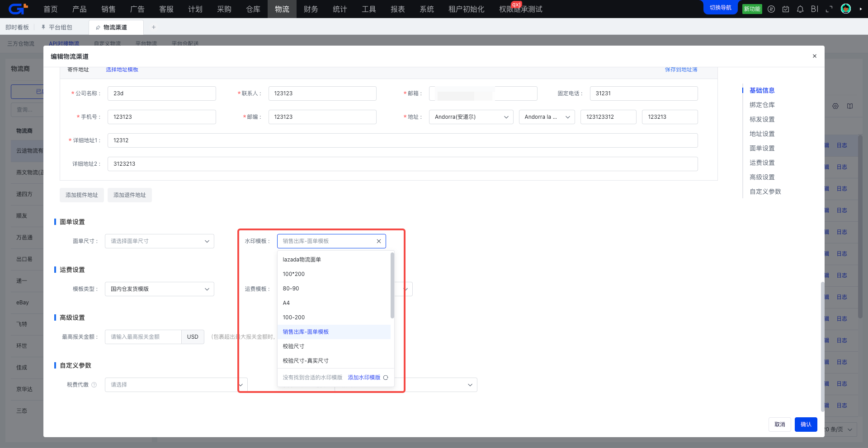The width and height of the screenshot is (868, 448).
Task: Choose the 80-90 template option
Action: coord(334,289)
